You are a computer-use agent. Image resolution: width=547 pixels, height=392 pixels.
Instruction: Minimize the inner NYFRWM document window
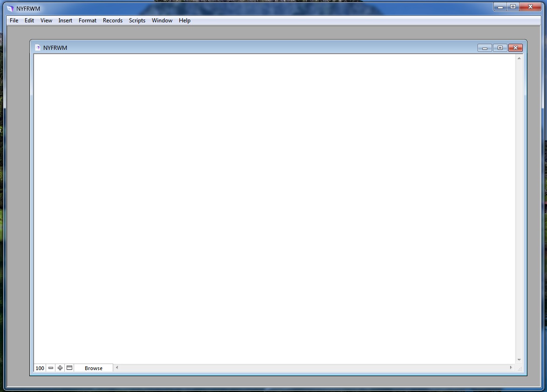[485, 48]
